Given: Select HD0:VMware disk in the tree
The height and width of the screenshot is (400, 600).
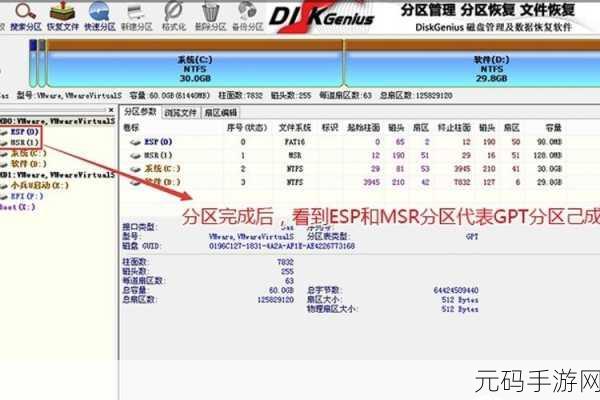Looking at the screenshot, I should [x=57, y=121].
